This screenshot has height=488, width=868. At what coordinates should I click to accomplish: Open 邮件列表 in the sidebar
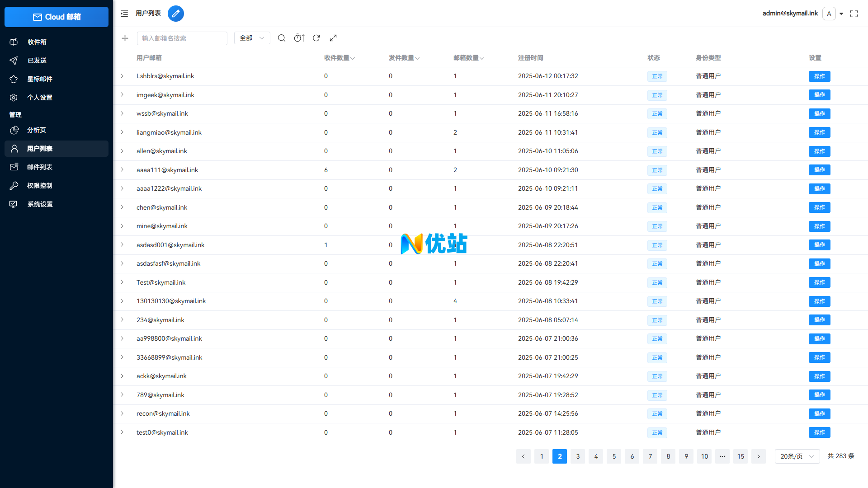click(40, 167)
